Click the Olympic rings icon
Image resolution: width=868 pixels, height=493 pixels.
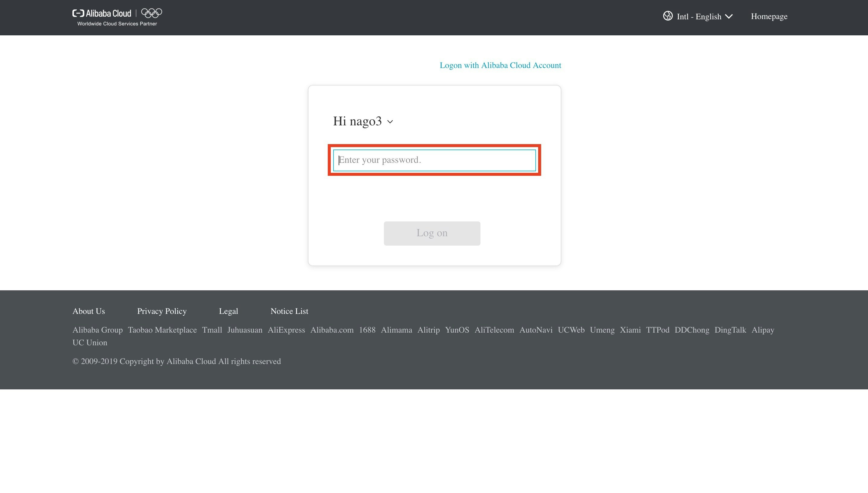152,13
